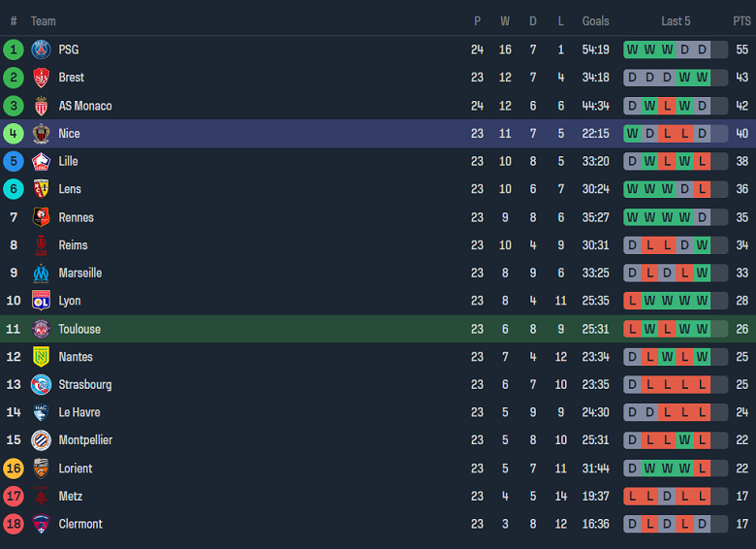
Task: Select the Nice team name
Action: [x=69, y=134]
